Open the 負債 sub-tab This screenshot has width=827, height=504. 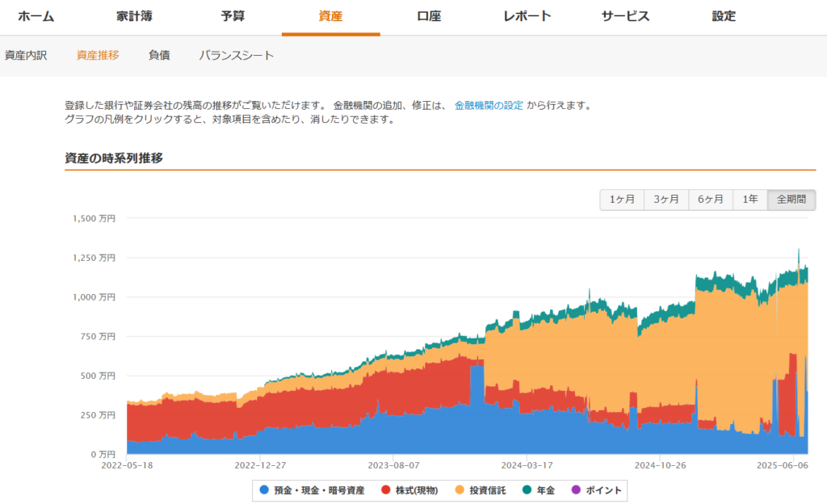[x=159, y=56]
